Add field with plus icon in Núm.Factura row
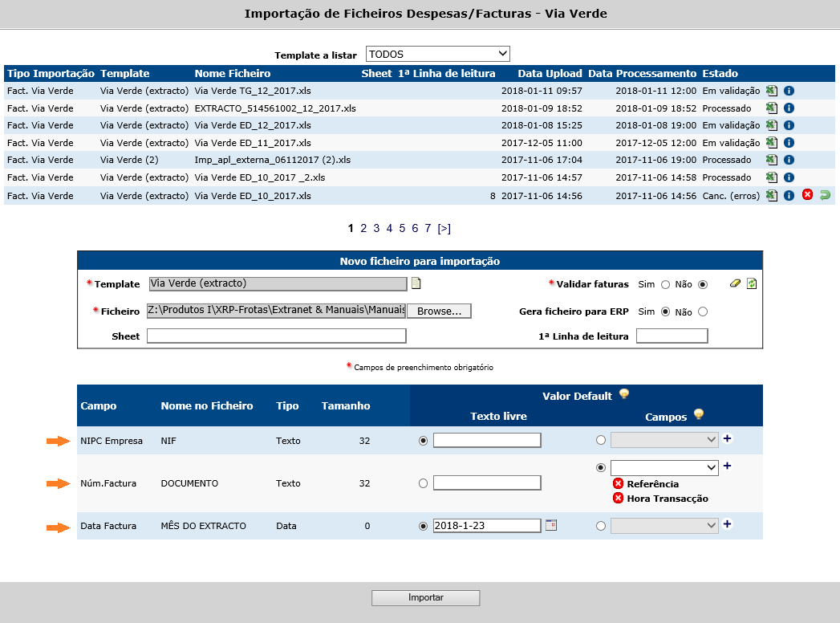Viewport: 840px width, 623px height. coord(727,466)
